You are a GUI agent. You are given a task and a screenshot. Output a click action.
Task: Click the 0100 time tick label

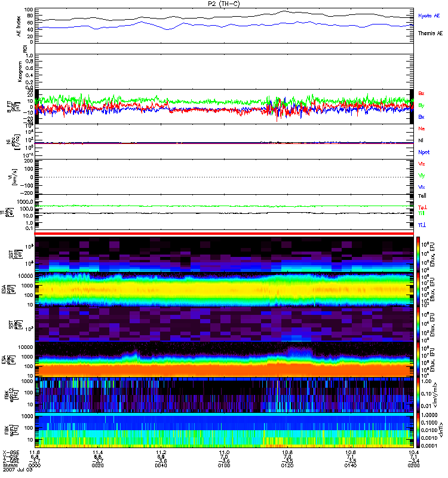coord(224,465)
